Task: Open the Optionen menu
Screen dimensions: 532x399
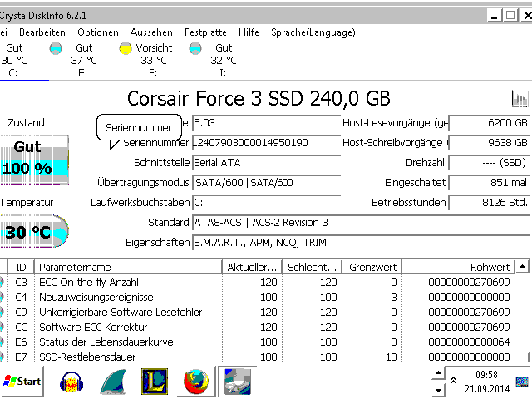Action: [98, 32]
